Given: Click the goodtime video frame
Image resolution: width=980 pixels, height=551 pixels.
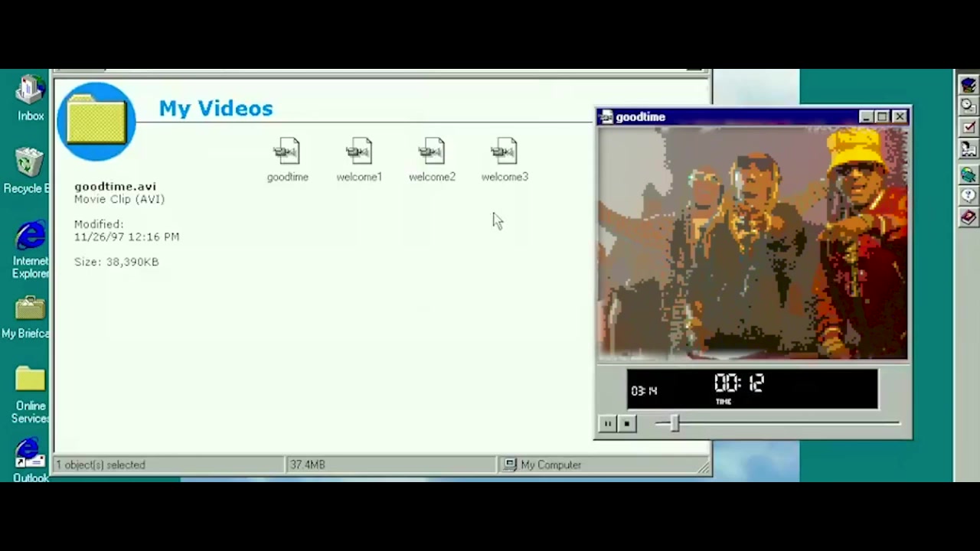Looking at the screenshot, I should pyautogui.click(x=753, y=243).
